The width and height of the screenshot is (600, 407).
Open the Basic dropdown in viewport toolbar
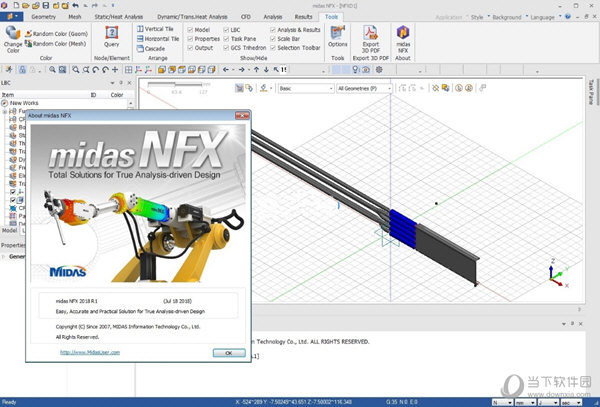click(304, 88)
